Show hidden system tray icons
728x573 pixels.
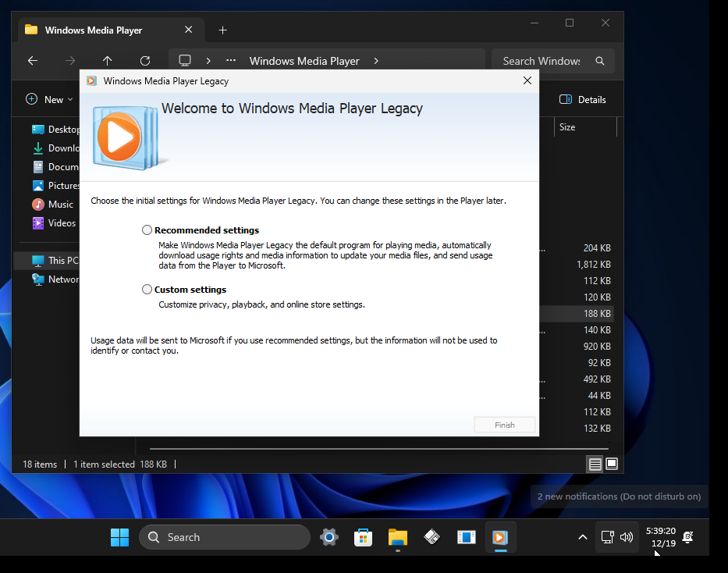(x=582, y=537)
